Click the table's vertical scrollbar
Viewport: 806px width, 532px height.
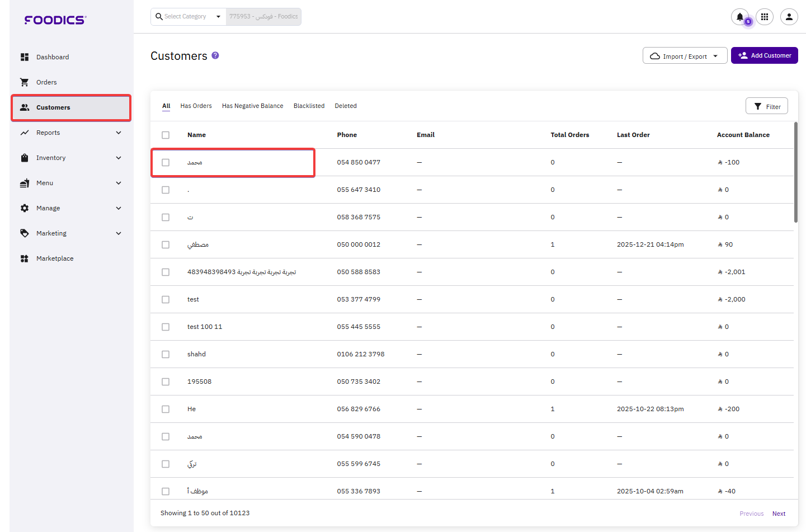(795, 172)
